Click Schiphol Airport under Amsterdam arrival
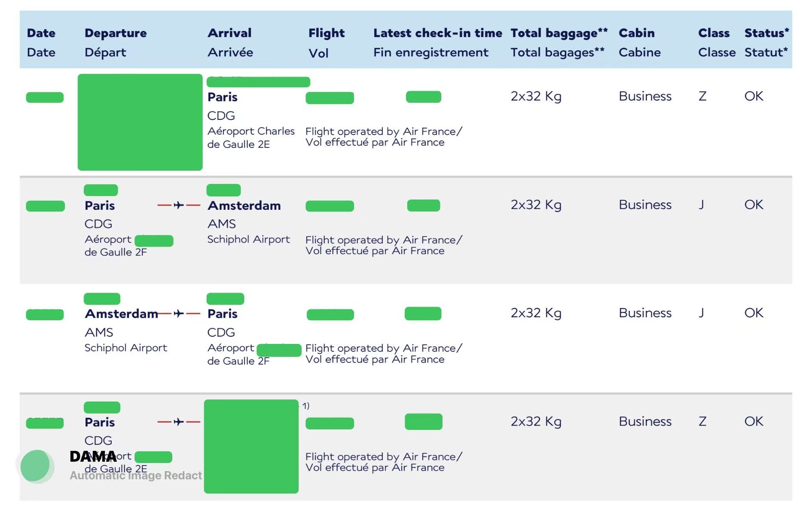The image size is (812, 515). coord(248,239)
